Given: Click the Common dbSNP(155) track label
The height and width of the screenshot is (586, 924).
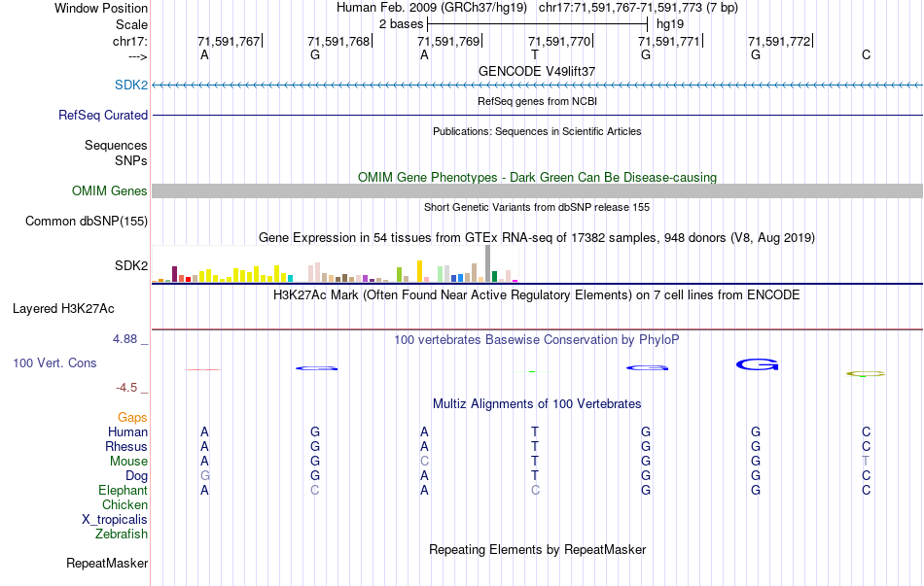Looking at the screenshot, I should (87, 221).
